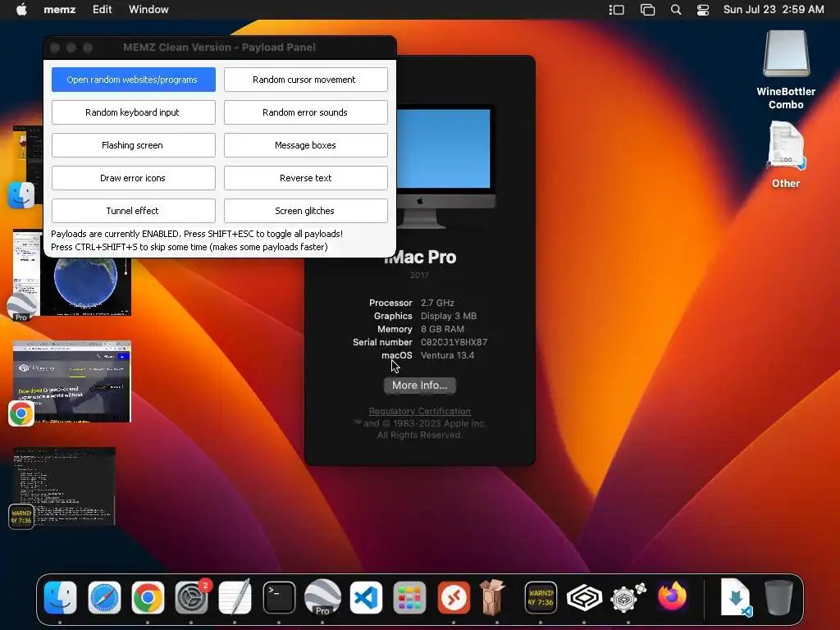This screenshot has width=840, height=630.
Task: Open Google Earth Pro in dock
Action: (322, 597)
